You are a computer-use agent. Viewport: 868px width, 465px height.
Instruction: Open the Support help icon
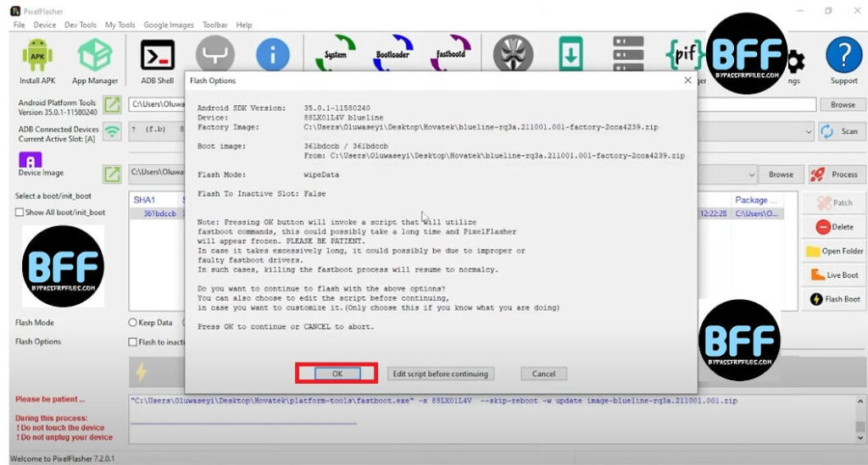(843, 58)
